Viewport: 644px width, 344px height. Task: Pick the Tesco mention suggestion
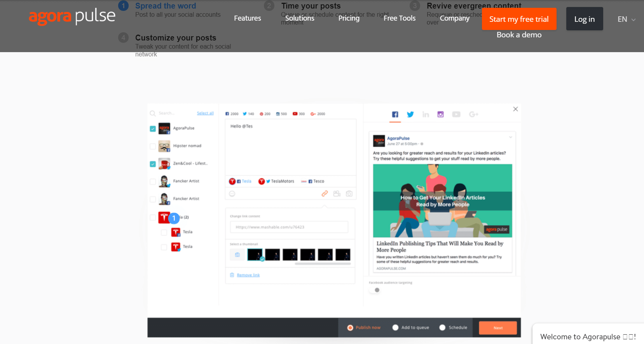pyautogui.click(x=312, y=181)
